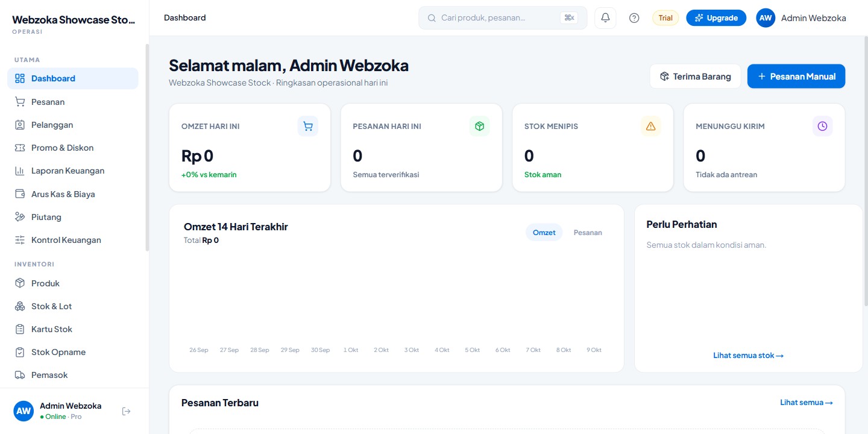
Task: Click the warning icon on Stok Menipis card
Action: pyautogui.click(x=651, y=126)
